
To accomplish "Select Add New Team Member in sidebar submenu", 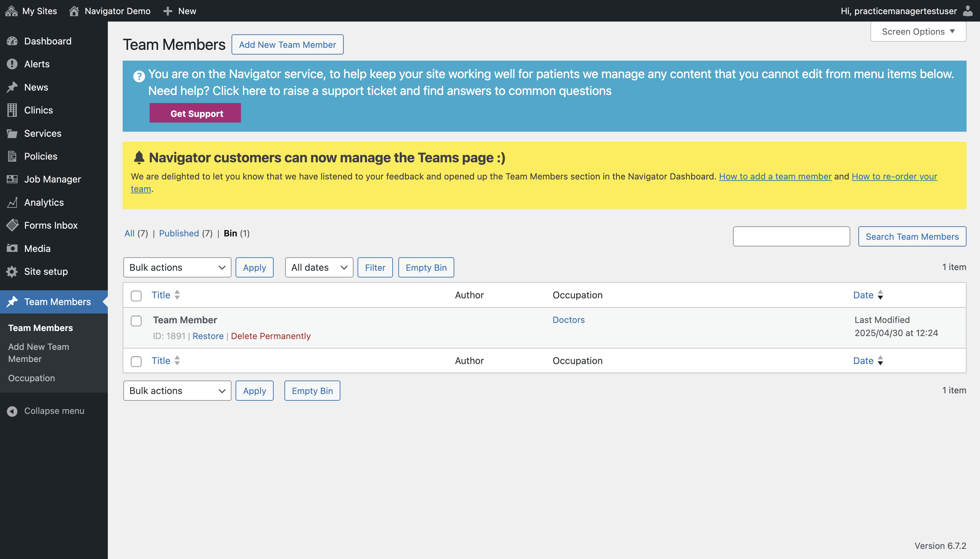I will (x=38, y=353).
